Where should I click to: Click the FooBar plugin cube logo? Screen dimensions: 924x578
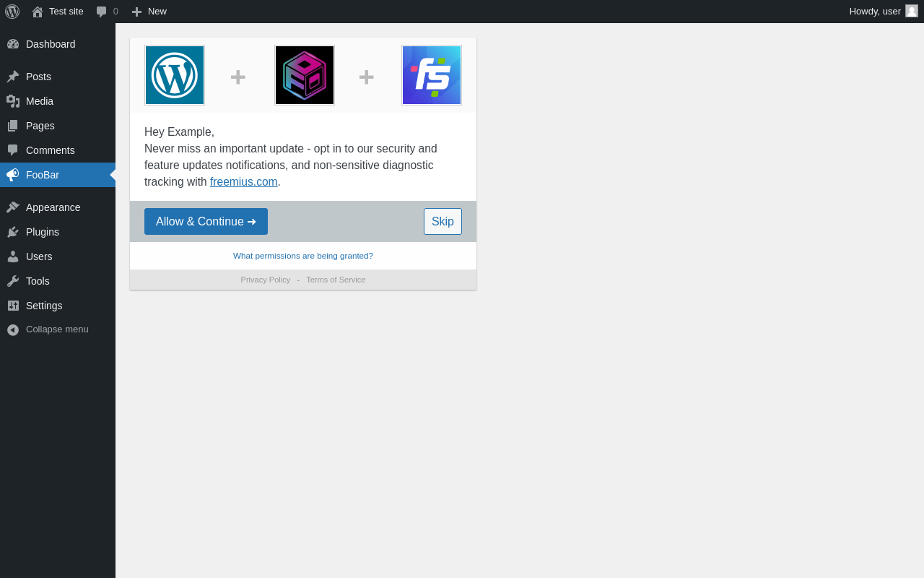(x=305, y=75)
